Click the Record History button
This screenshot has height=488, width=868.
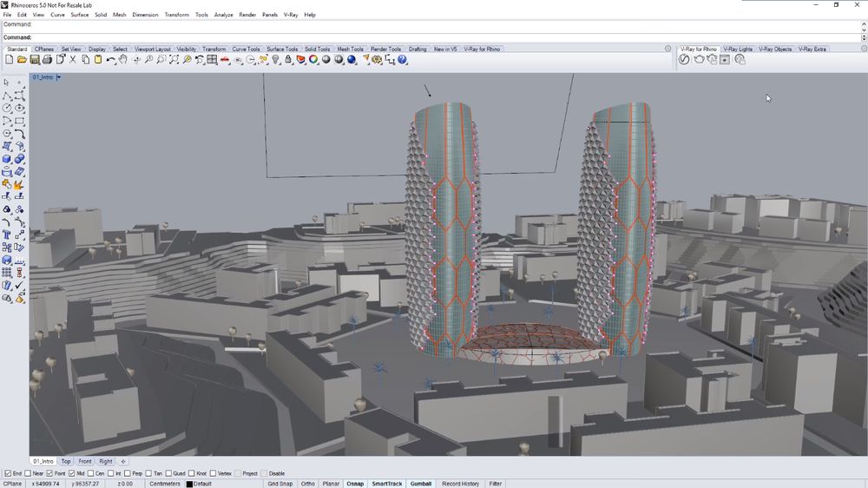pyautogui.click(x=460, y=484)
